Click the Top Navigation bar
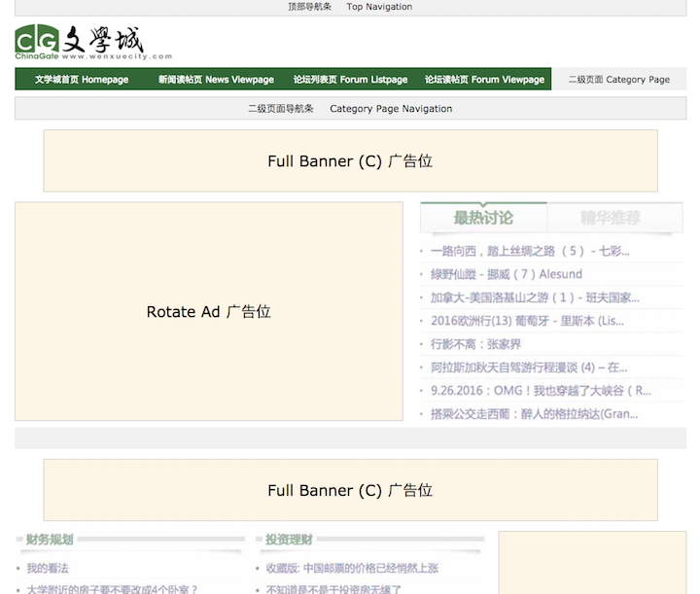Screen dimensions: 700x594 point(350,7)
